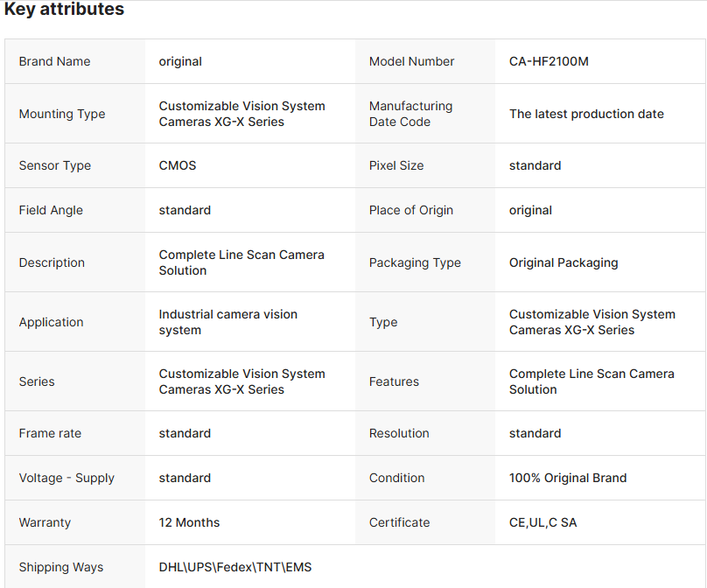Select the CMOS sensor type value

coord(178,165)
